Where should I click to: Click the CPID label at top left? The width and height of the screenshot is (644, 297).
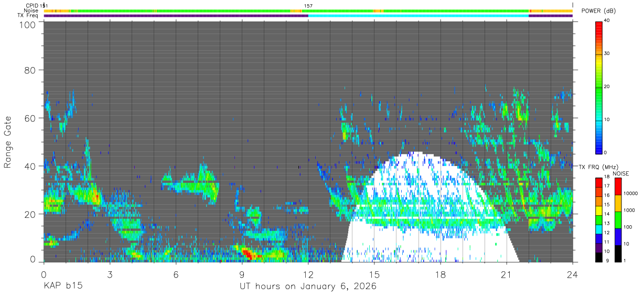point(31,6)
